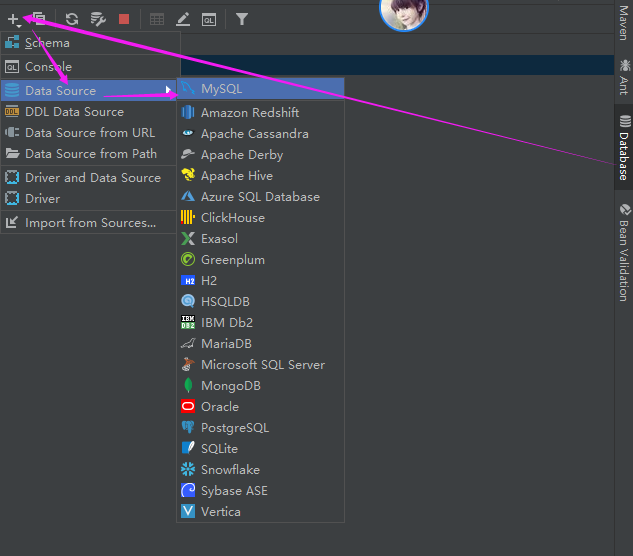Select Vertica data source
The width and height of the screenshot is (633, 556).
coord(260,512)
